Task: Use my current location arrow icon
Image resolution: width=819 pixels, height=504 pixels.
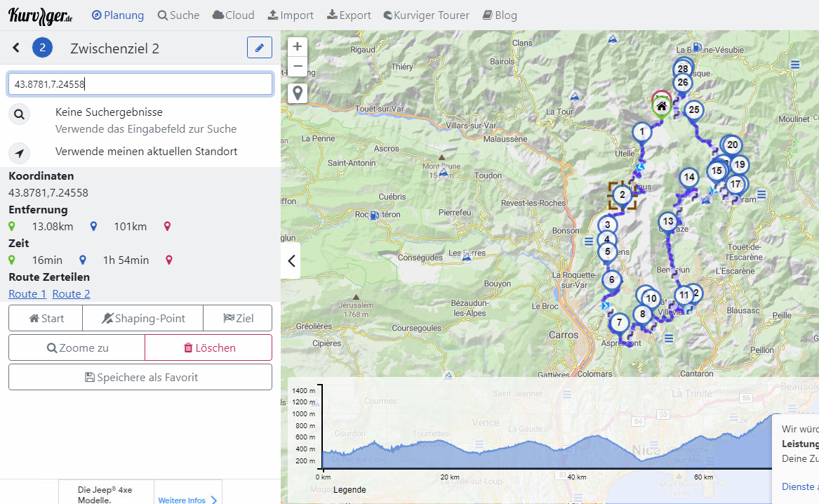Action: (x=20, y=152)
